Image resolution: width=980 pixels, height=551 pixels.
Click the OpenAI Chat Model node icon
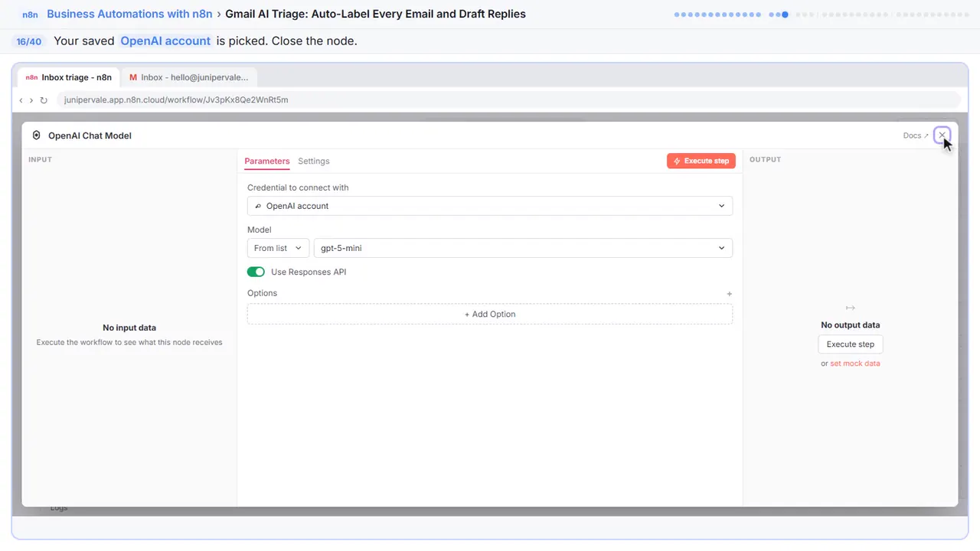[x=36, y=135]
